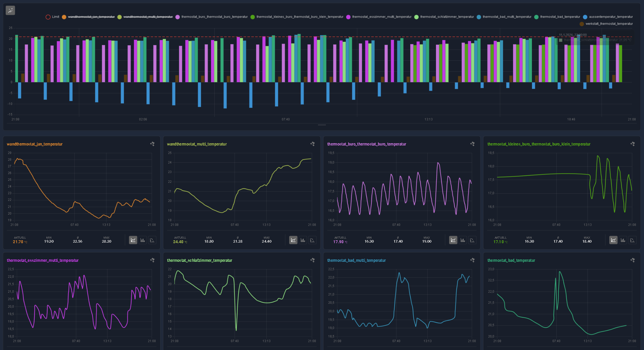Image resolution: width=644 pixels, height=350 pixels.
Task: Click thermostat_schlafzimmer_temperatur legend color dot
Action: 416,17
